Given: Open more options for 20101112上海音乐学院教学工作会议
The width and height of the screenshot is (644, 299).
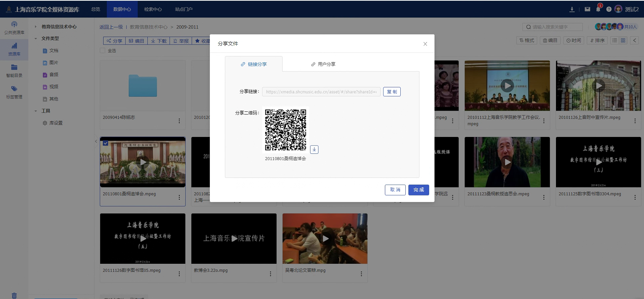Looking at the screenshot, I should [544, 121].
